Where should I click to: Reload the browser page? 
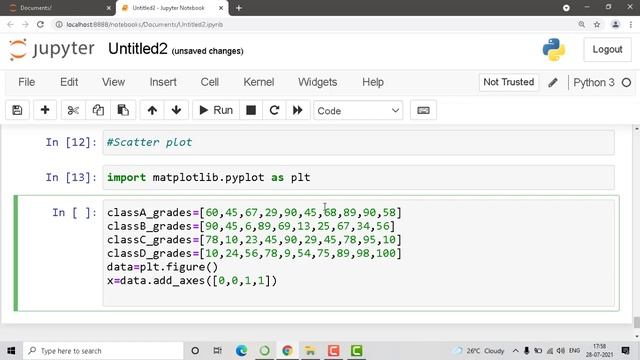[x=40, y=24]
